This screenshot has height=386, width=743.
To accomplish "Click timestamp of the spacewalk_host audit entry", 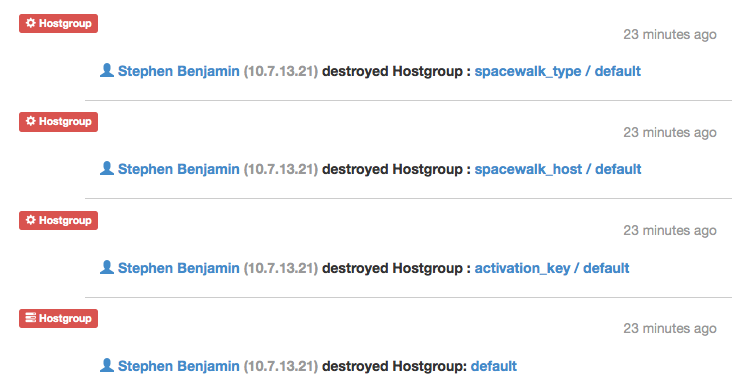I will (670, 133).
